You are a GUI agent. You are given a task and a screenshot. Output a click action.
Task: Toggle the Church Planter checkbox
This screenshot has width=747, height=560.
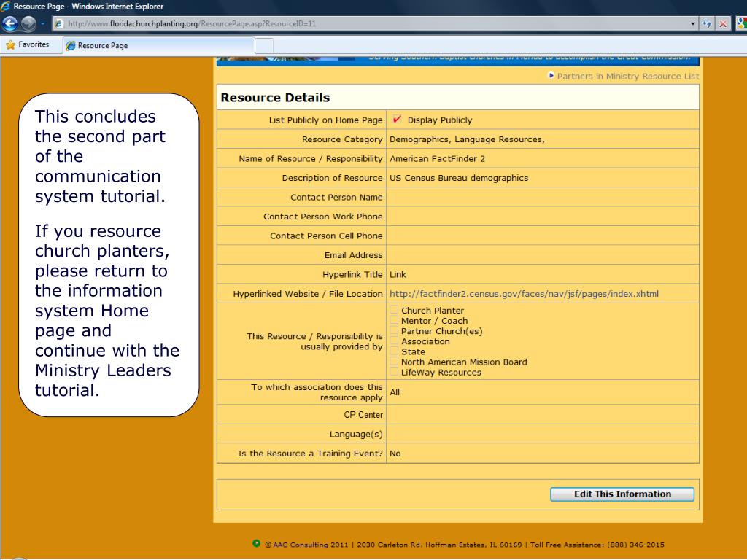[394, 309]
